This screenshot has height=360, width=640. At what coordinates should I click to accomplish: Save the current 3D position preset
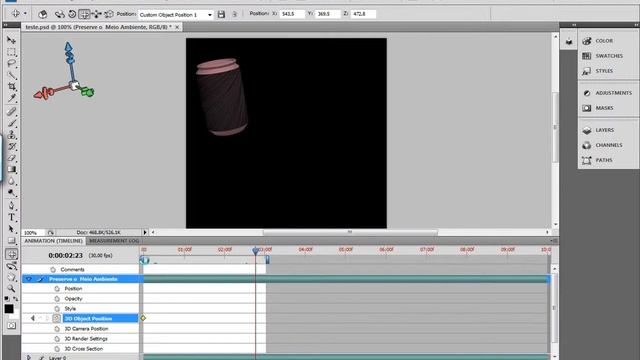pyautogui.click(x=221, y=14)
